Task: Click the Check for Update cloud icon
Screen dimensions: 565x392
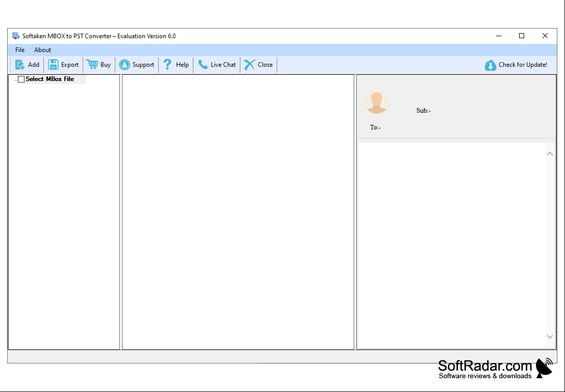Action: click(490, 65)
